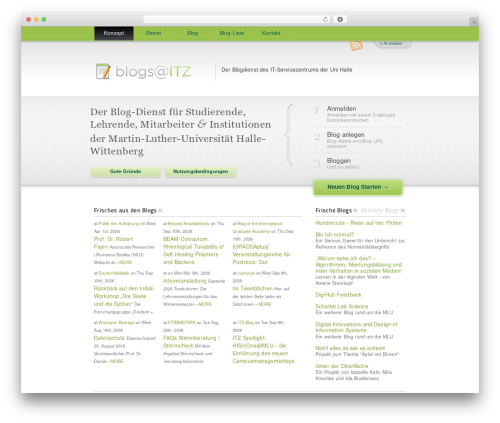Viewport: 500px width, 423px height.
Task: Open the [GRADSAplus] Veranstaltungsreihe post
Action: point(261,254)
